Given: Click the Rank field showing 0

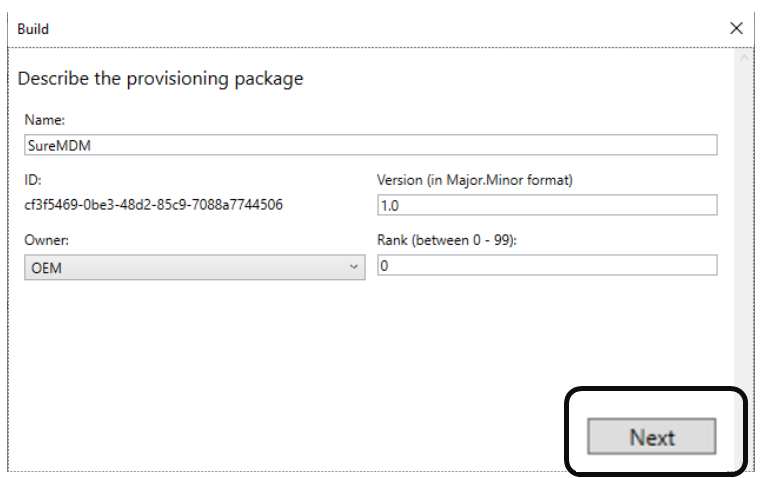Looking at the screenshot, I should point(547,265).
